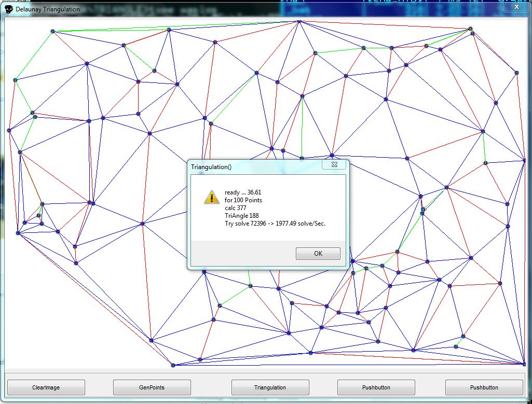Click OK in the Triangulation dialog
Image resolution: width=532 pixels, height=404 pixels.
[x=318, y=254]
